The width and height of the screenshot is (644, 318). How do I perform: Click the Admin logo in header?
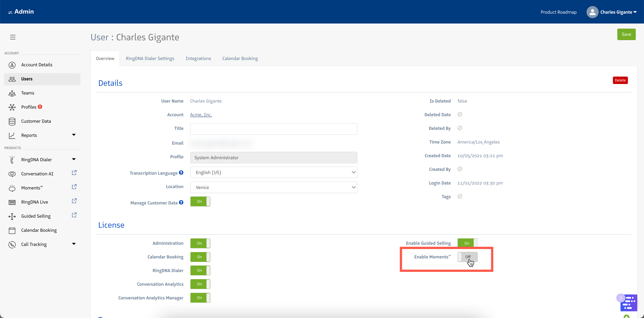coord(21,11)
